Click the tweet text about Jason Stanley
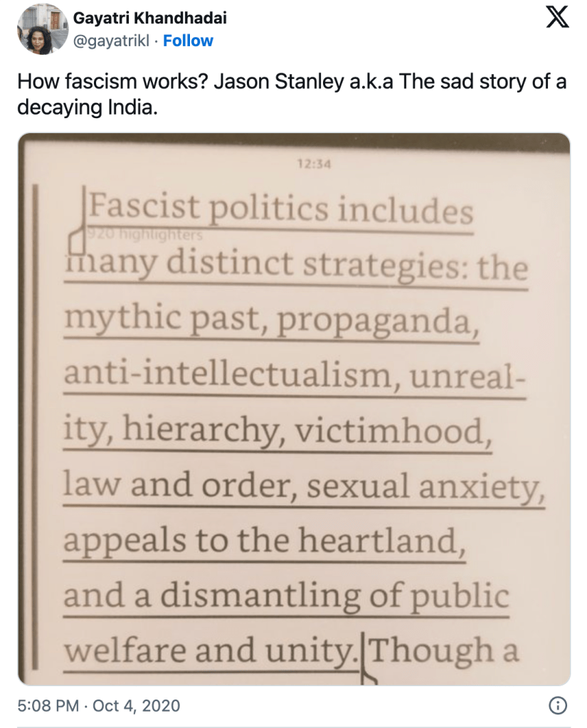The height and width of the screenshot is (728, 587). point(292,91)
